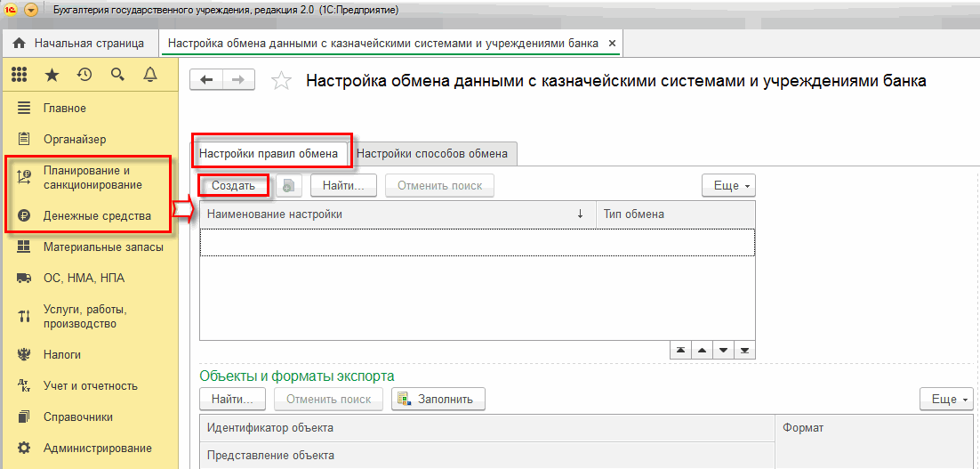Go to Начальная страница tab
The height and width of the screenshot is (469, 980).
pyautogui.click(x=78, y=43)
